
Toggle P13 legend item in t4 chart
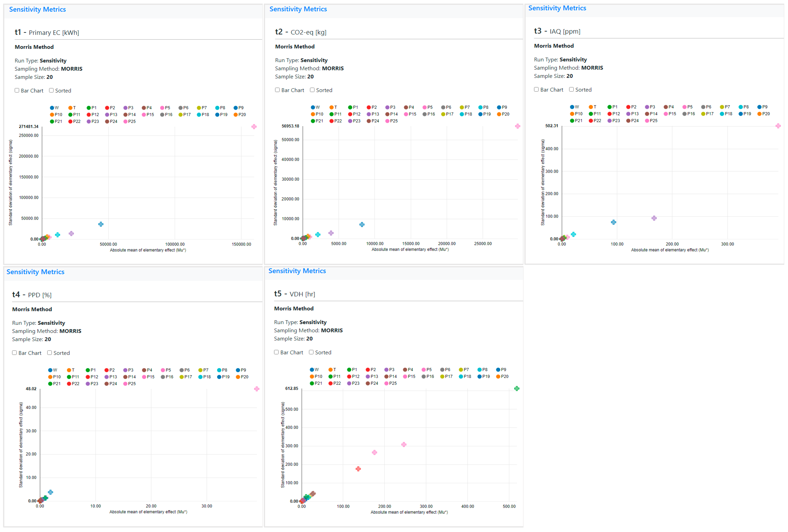[x=107, y=377]
